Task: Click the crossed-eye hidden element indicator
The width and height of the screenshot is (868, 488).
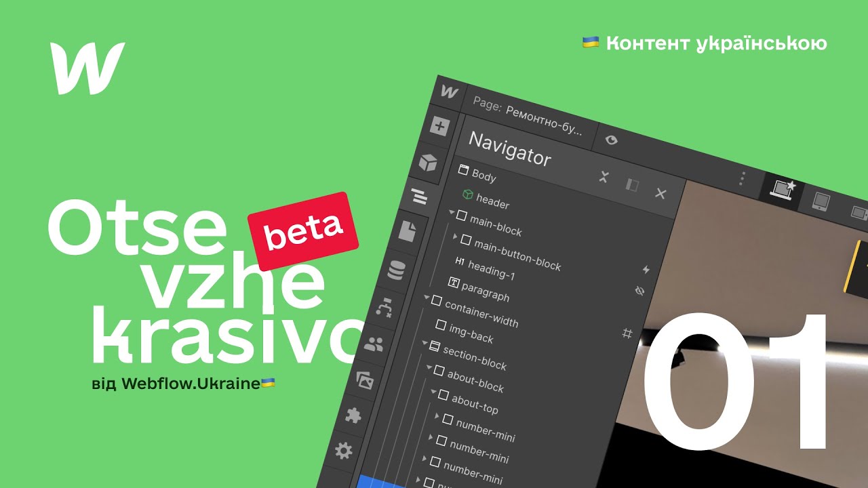Action: click(639, 291)
